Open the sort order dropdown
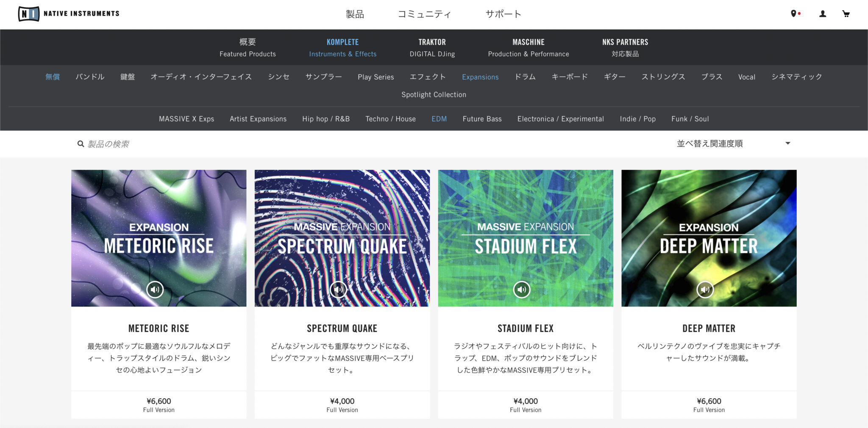 click(734, 144)
